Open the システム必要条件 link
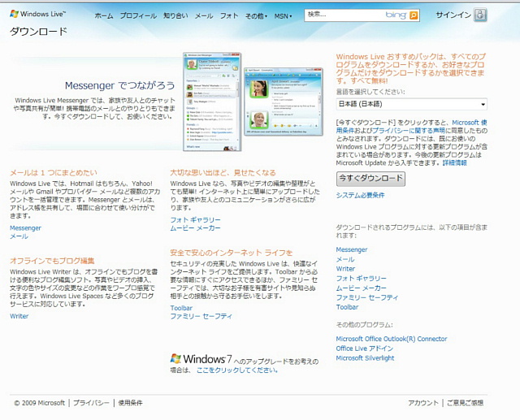This screenshot has height=420, width=520. coord(360,195)
